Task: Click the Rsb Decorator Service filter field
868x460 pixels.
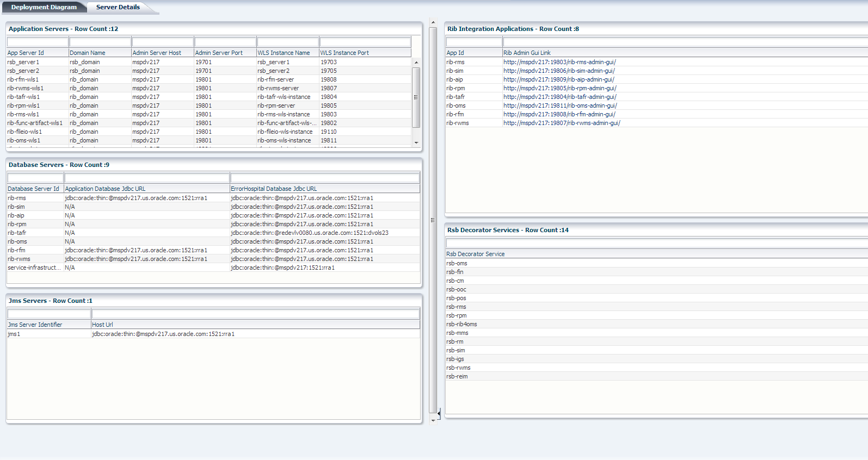Action: coord(657,243)
